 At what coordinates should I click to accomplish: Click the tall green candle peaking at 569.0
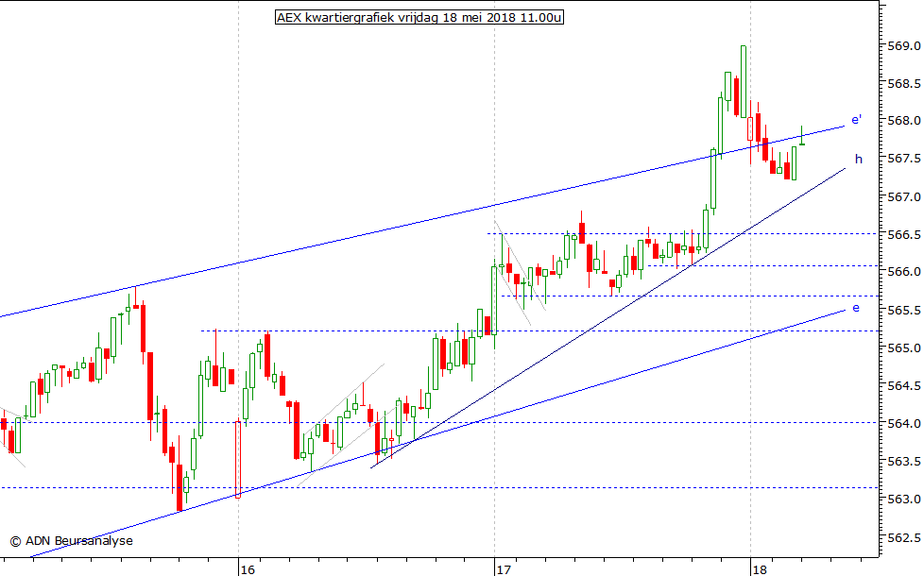(x=744, y=81)
